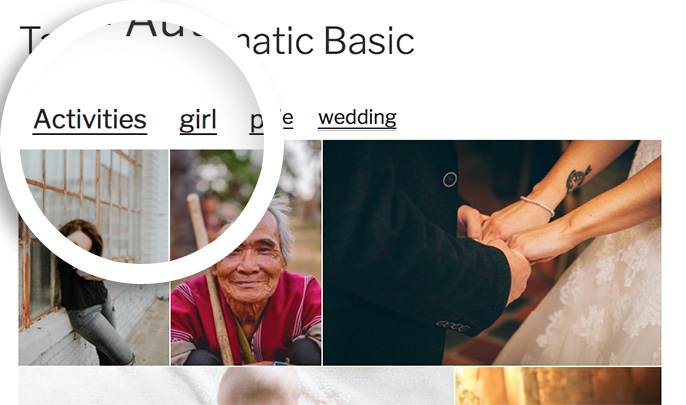Viewport: 686px width, 405px height.
Task: Click the sleeve cuff buttons on suit
Action: (452, 326)
